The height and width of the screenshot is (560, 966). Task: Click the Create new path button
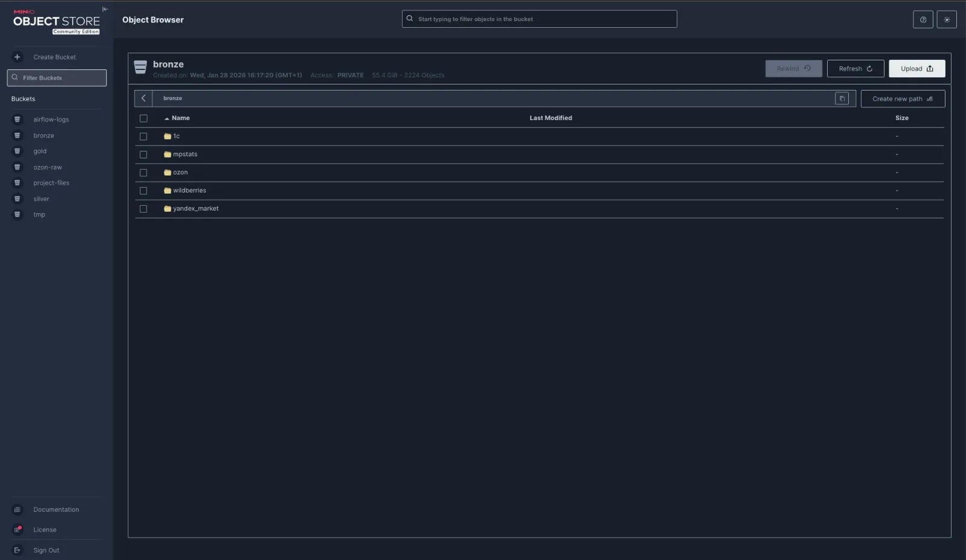click(x=903, y=98)
